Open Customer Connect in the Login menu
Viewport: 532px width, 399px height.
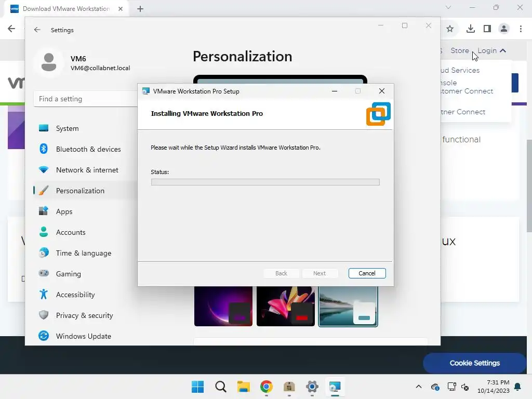point(467,91)
